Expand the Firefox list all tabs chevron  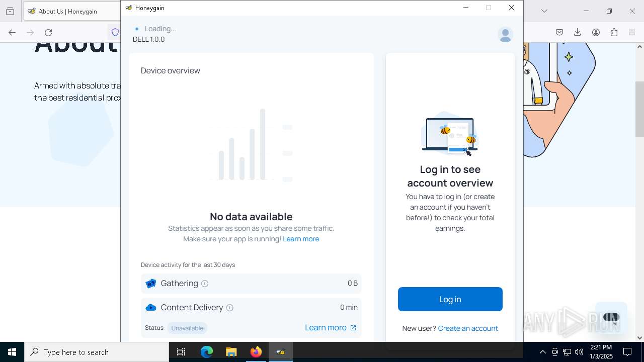pyautogui.click(x=544, y=11)
